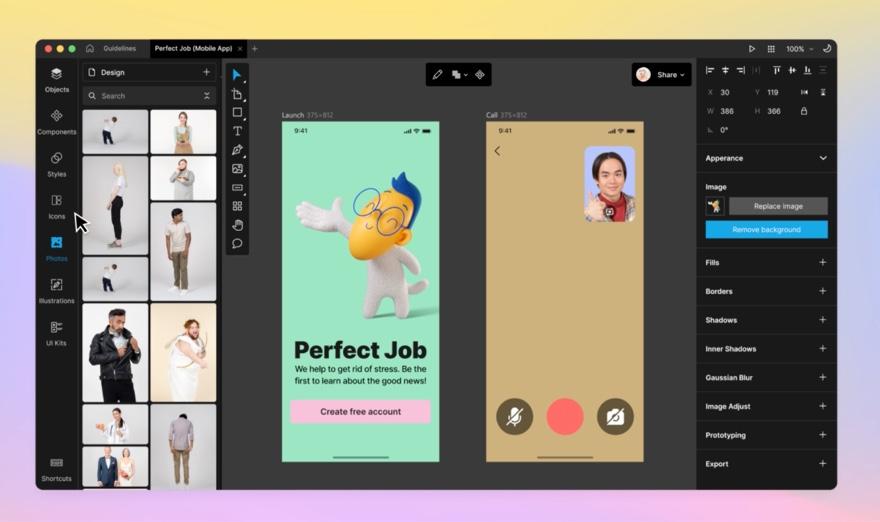Toggle the aspect ratio lock

click(804, 111)
